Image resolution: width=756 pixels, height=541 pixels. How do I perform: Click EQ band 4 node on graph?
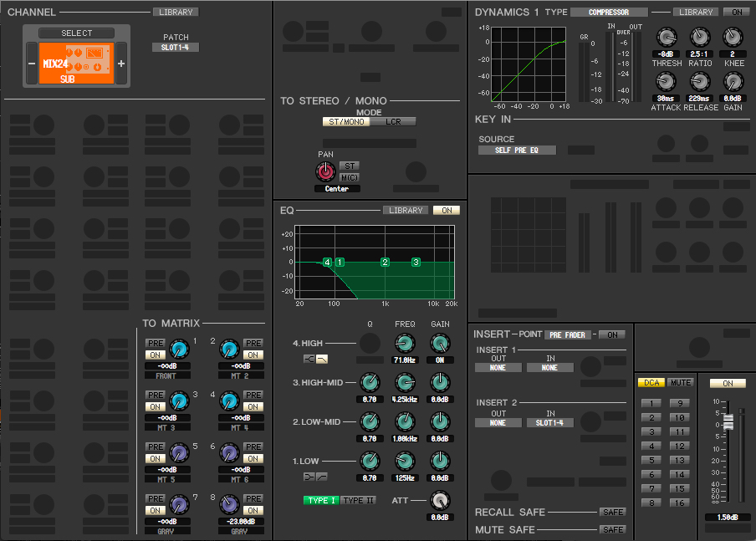tap(327, 263)
